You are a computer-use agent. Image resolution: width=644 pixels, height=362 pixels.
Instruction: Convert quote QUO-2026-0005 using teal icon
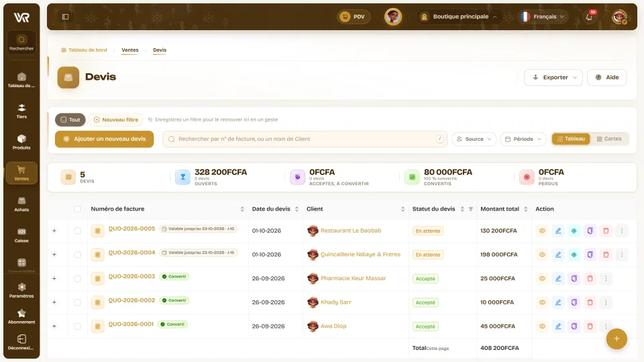(x=574, y=231)
